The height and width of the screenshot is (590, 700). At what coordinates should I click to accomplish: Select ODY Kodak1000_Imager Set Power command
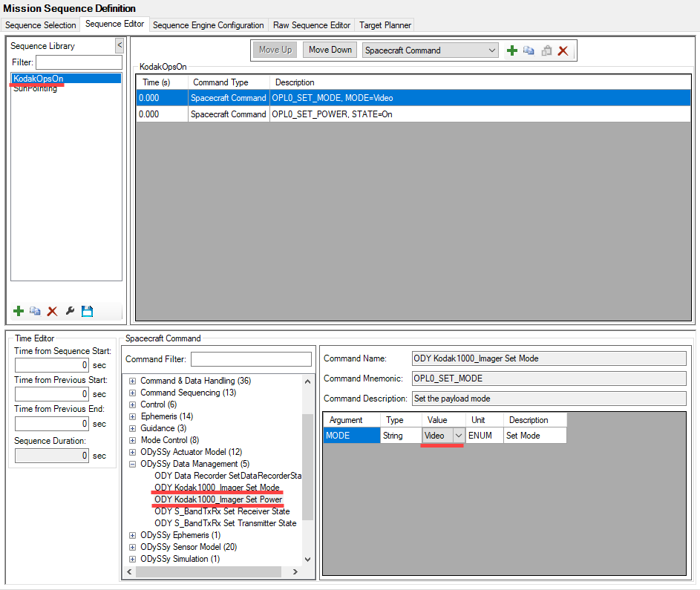pyautogui.click(x=218, y=499)
